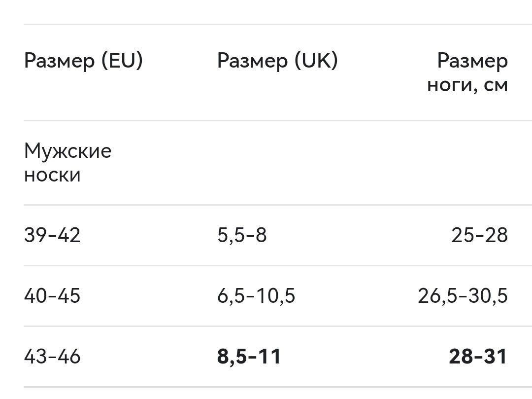Click the EU abbreviation in first header
The width and height of the screenshot is (532, 399).
(x=122, y=61)
